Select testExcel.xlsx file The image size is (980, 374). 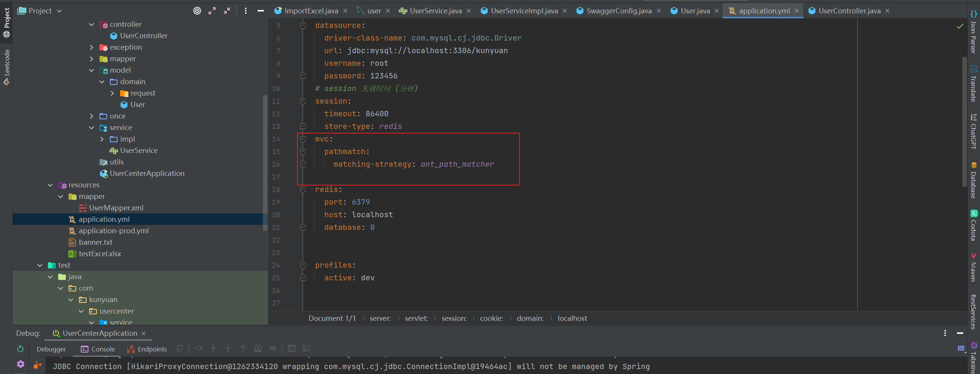click(95, 254)
